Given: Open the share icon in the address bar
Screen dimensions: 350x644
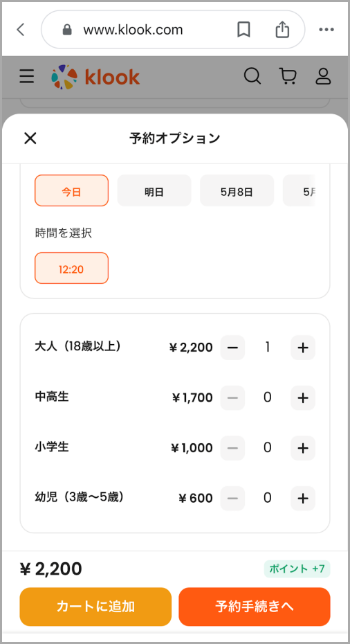Looking at the screenshot, I should tap(282, 30).
